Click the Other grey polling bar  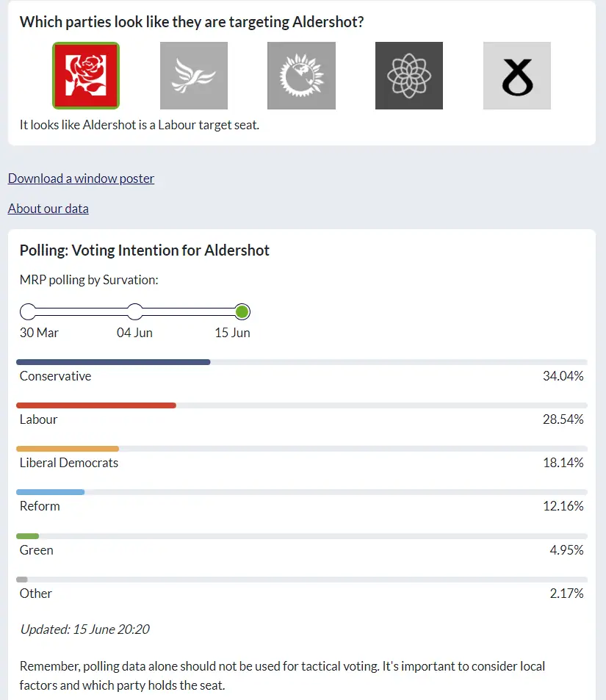[x=22, y=580]
